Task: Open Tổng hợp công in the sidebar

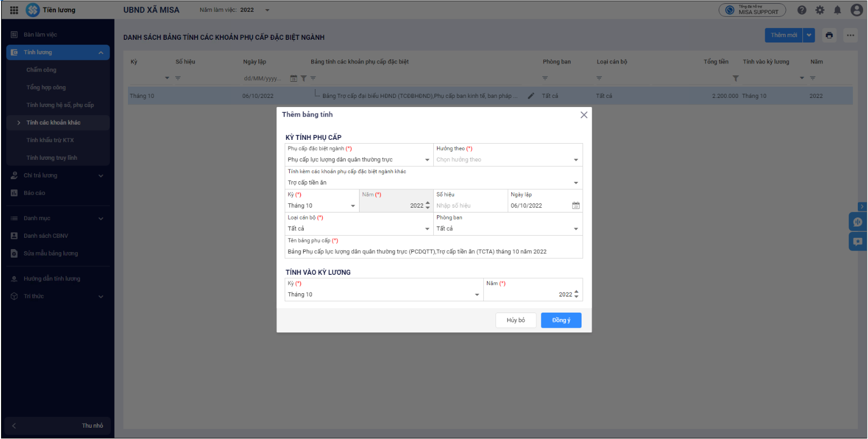Action: (46, 88)
